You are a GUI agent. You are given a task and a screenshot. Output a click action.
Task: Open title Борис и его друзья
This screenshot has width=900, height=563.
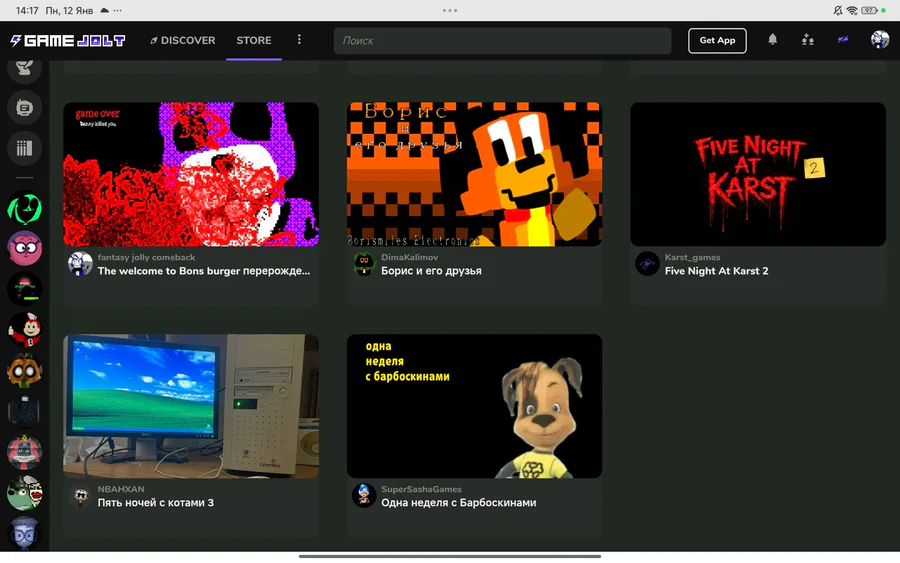[431, 271]
